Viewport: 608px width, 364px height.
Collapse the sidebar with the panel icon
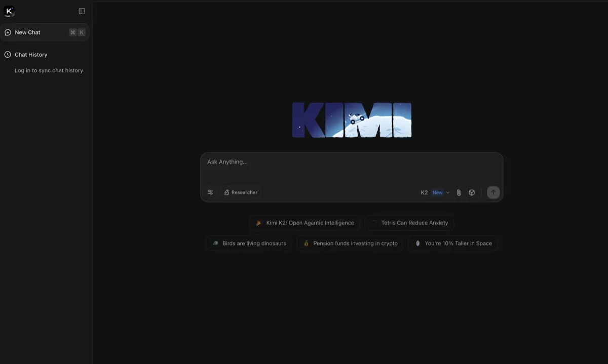(x=82, y=11)
